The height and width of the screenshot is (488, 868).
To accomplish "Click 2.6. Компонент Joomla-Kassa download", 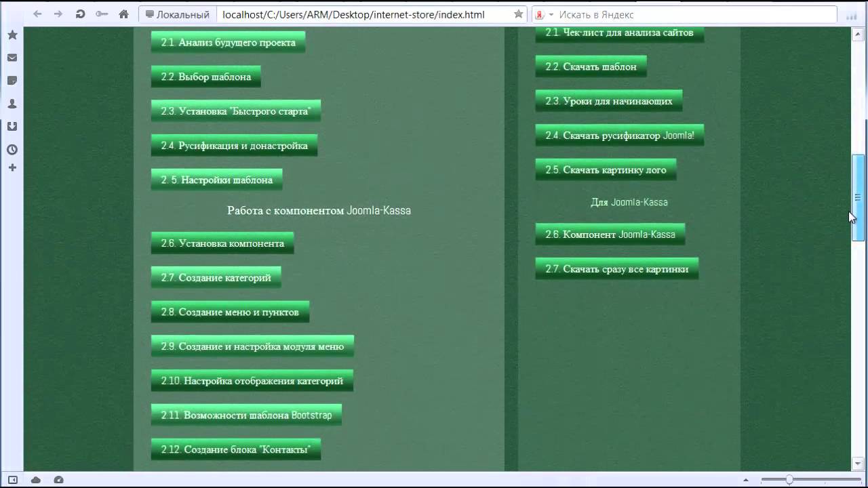I will pyautogui.click(x=610, y=235).
